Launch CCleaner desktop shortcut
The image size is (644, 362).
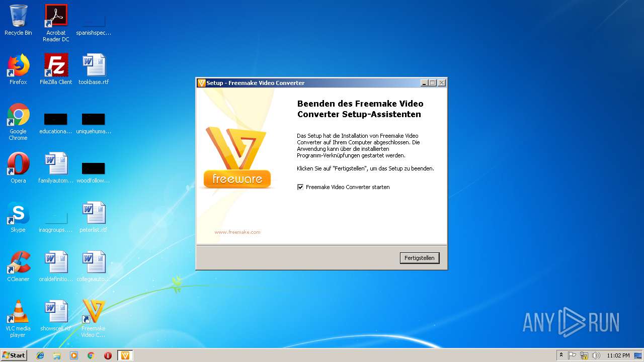pos(18,266)
